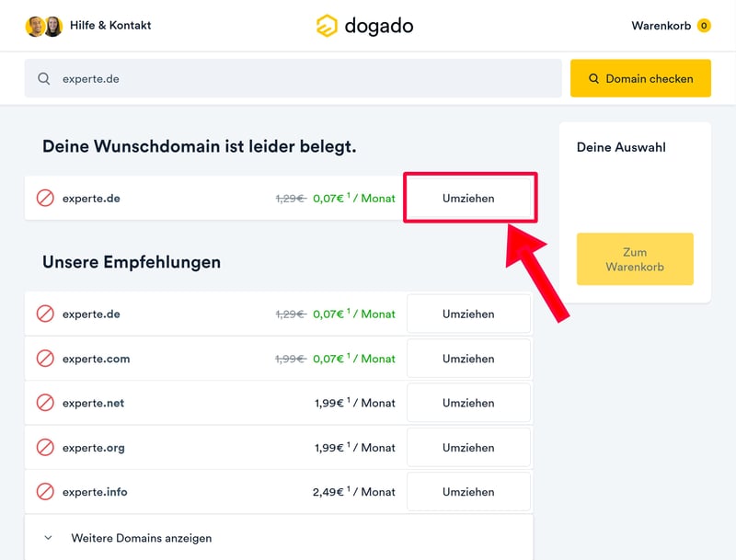
Task: Click the struck-through 1,99€ price for experte.com
Action: pos(290,359)
